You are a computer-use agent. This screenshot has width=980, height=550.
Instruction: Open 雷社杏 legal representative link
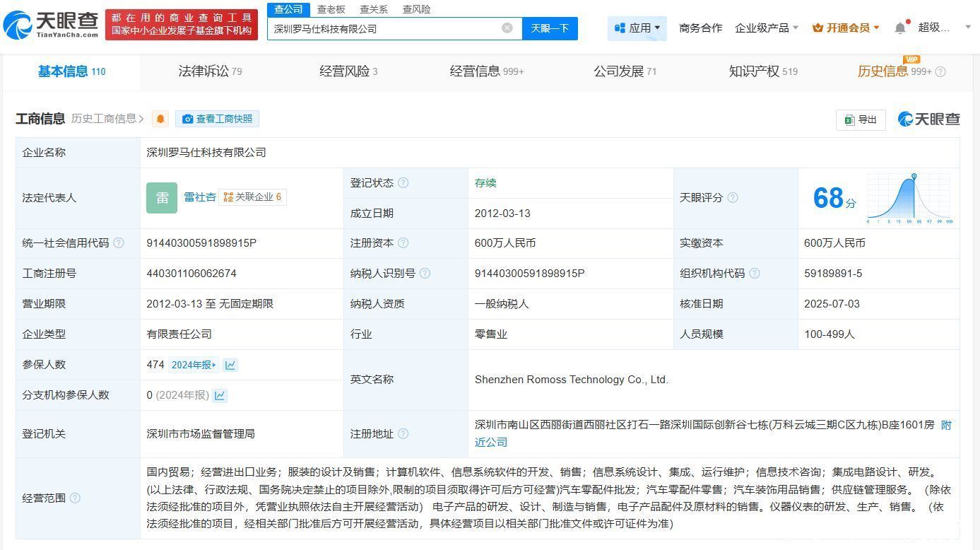(x=200, y=197)
